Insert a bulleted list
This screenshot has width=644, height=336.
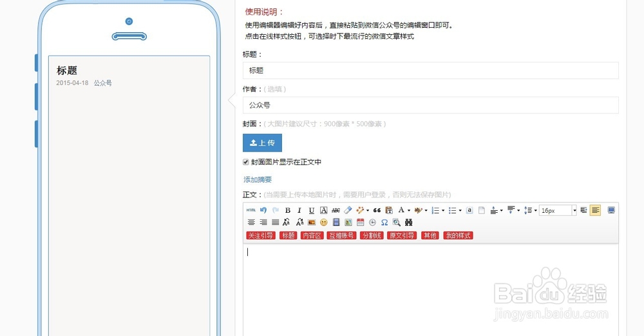pos(452,210)
